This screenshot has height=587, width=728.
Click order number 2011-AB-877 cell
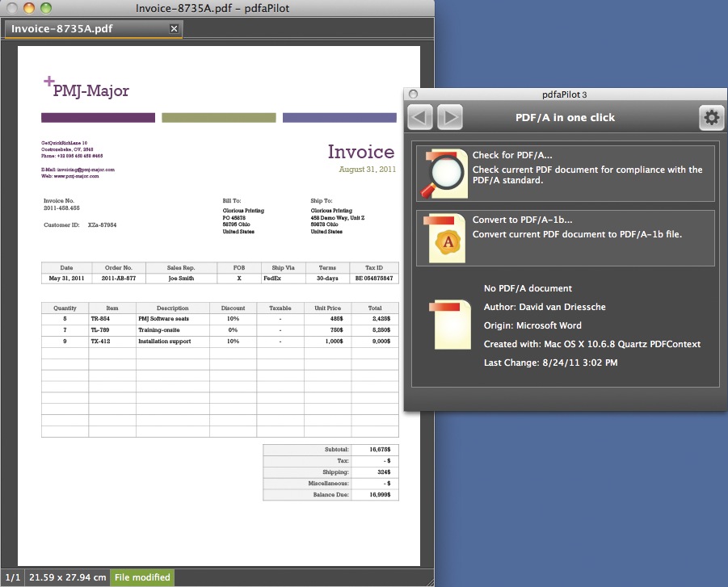119,279
